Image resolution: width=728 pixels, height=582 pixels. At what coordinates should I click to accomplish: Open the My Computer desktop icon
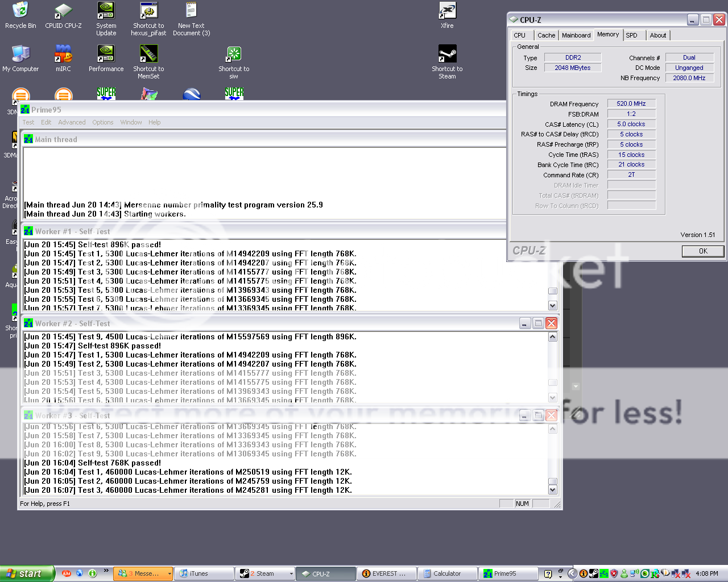coord(20,54)
